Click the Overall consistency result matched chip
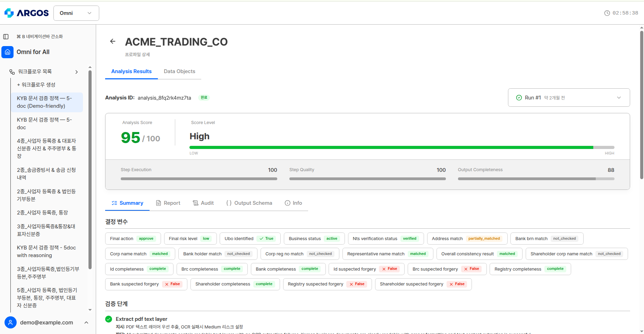This screenshot has width=644, height=334. pyautogui.click(x=479, y=254)
